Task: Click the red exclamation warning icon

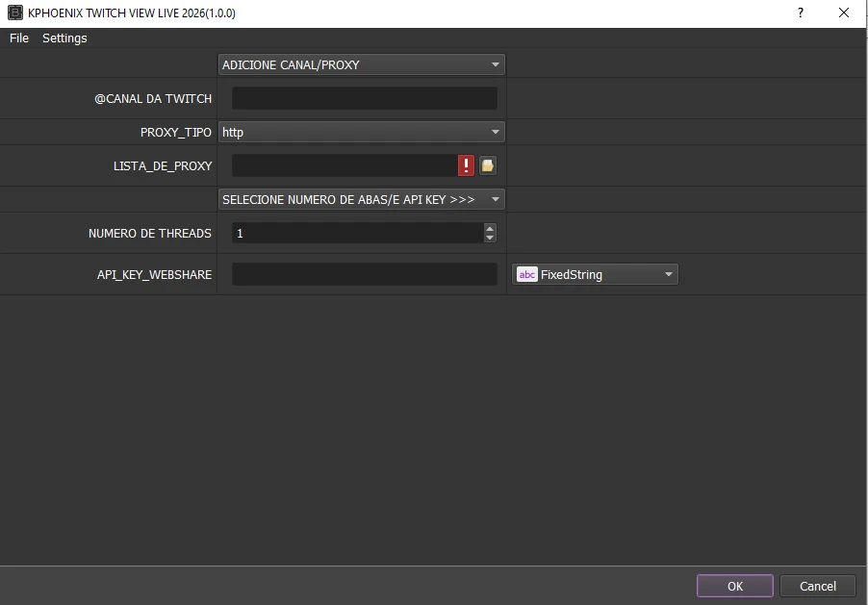Action: pyautogui.click(x=466, y=165)
